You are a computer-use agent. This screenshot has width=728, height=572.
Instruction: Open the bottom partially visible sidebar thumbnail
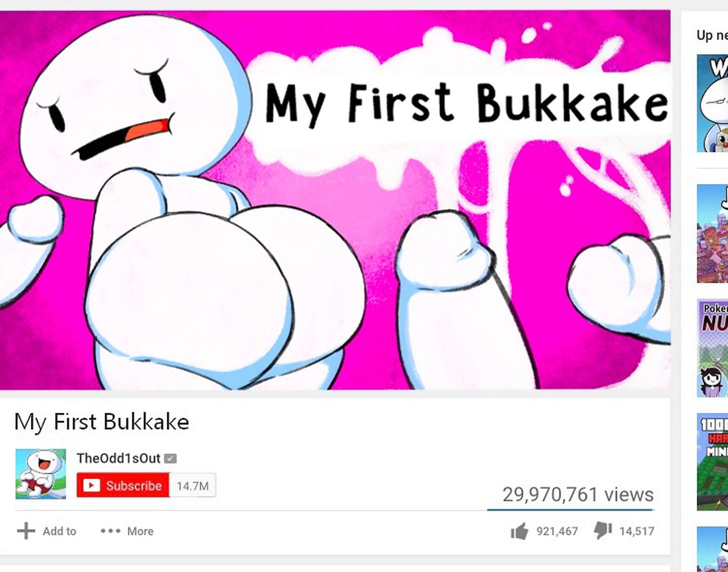[x=712, y=549]
